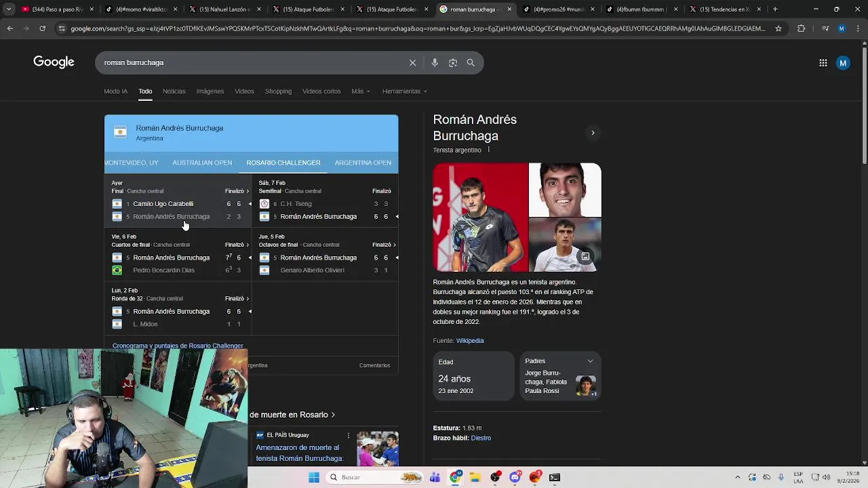
Task: Open more images icon on the photo collage
Action: click(x=585, y=256)
